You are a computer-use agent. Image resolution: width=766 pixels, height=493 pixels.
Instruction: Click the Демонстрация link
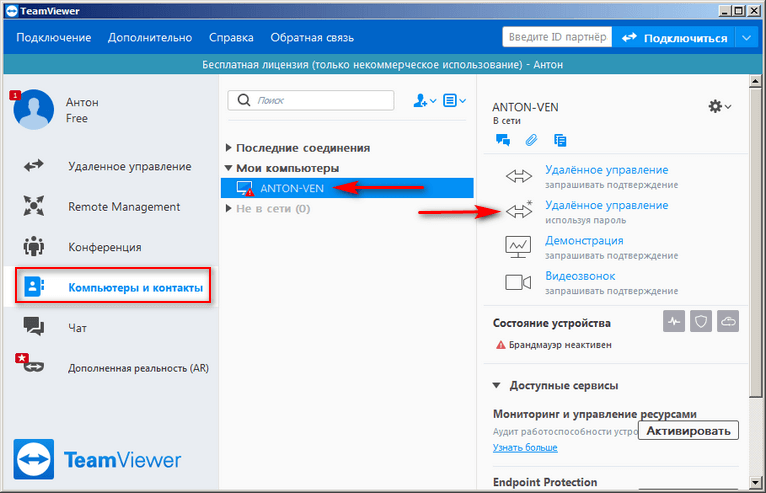click(584, 240)
